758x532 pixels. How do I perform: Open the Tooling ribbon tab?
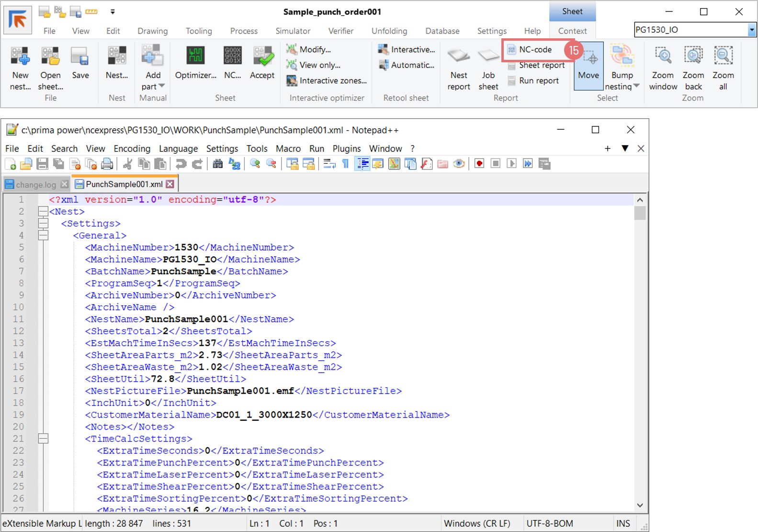pos(199,31)
